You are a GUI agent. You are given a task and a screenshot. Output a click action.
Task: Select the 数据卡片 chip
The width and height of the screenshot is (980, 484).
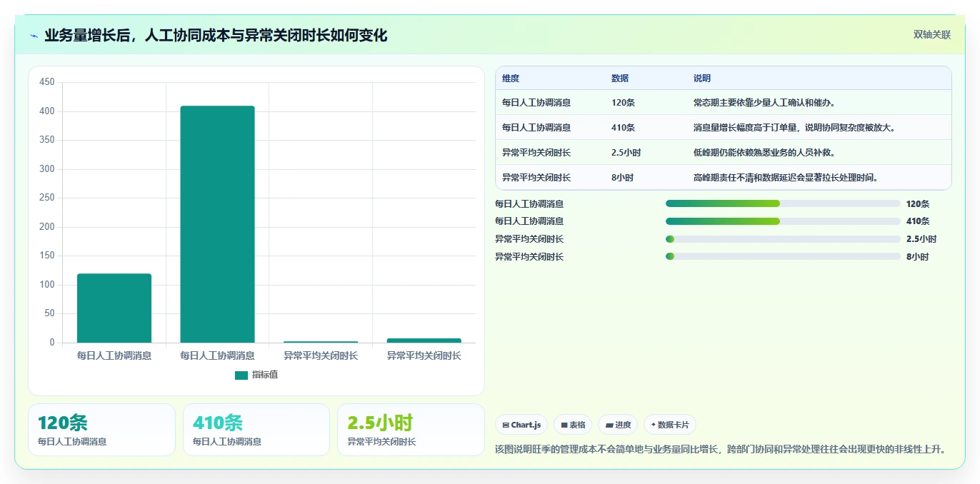pyautogui.click(x=670, y=425)
